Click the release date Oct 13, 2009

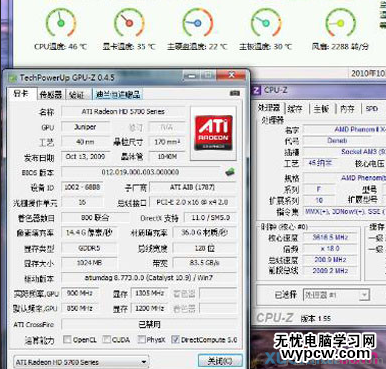point(85,157)
